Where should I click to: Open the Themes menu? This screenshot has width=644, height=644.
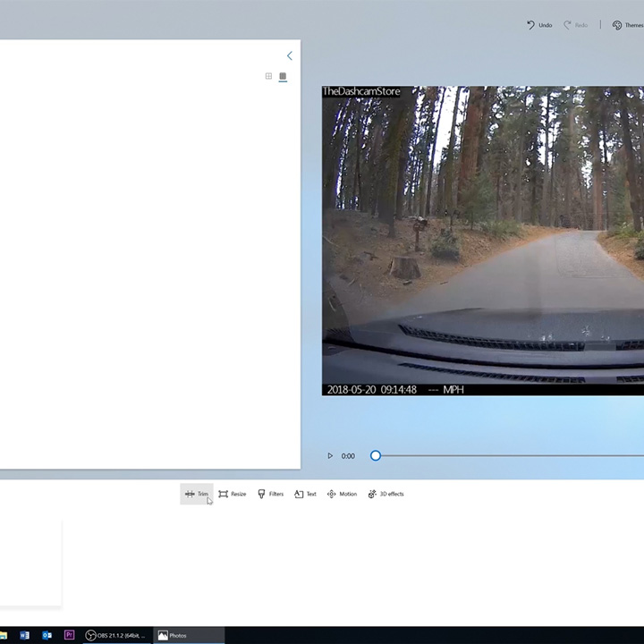click(x=628, y=25)
